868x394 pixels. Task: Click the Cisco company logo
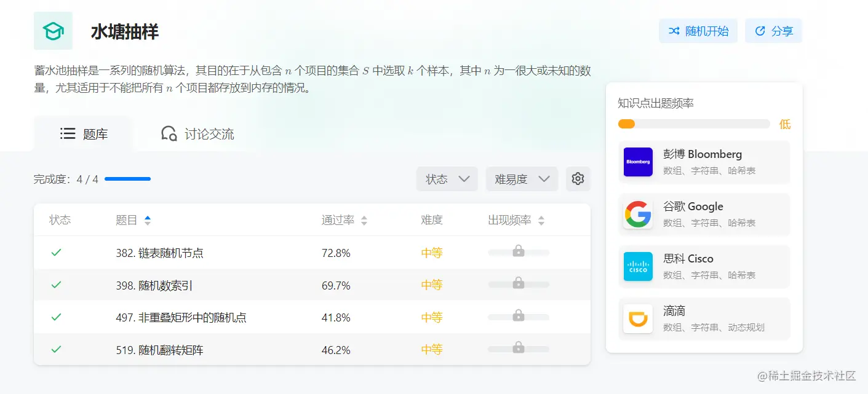(638, 266)
